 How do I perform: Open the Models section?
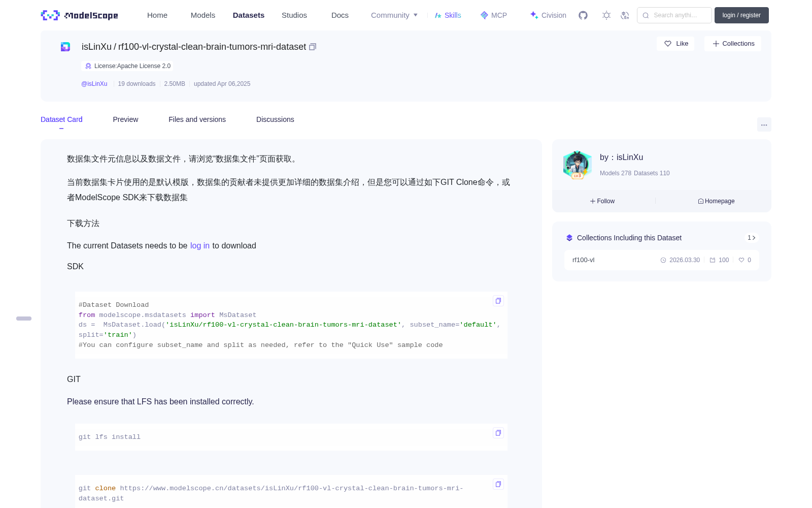203,15
